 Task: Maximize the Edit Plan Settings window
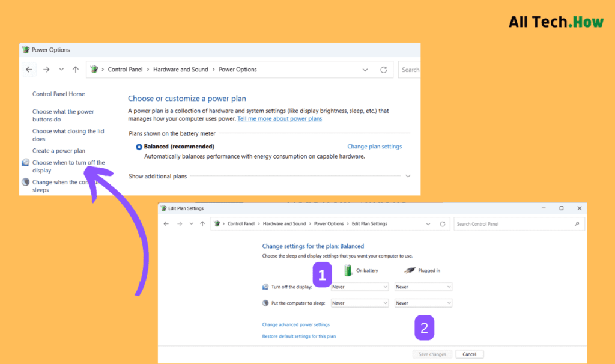tap(562, 208)
